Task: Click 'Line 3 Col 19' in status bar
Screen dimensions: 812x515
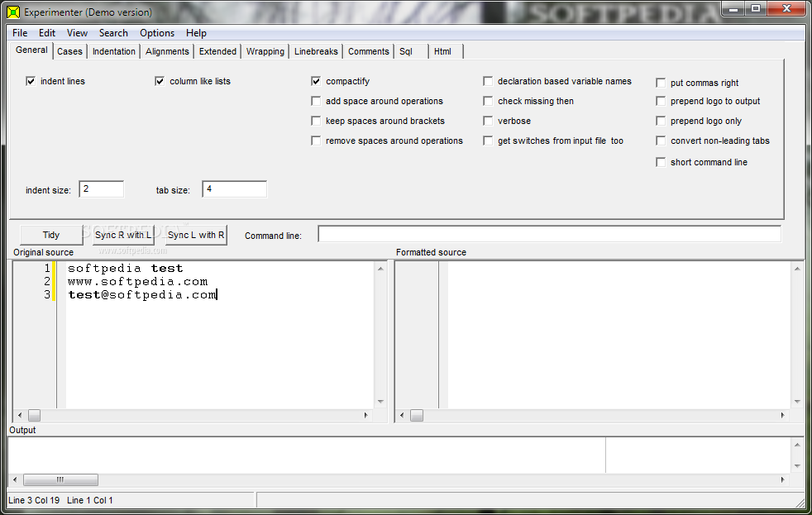Action: [34, 500]
